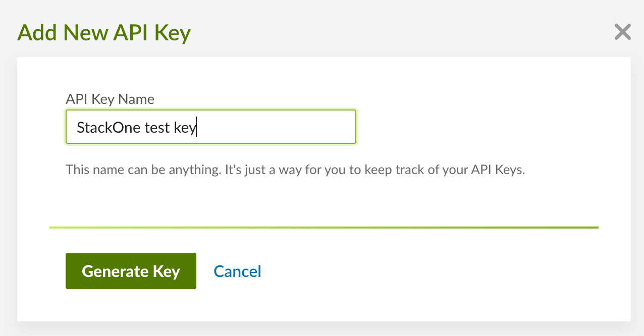Click the blue Cancel text
Viewport: 644px width, 336px height.
click(237, 271)
